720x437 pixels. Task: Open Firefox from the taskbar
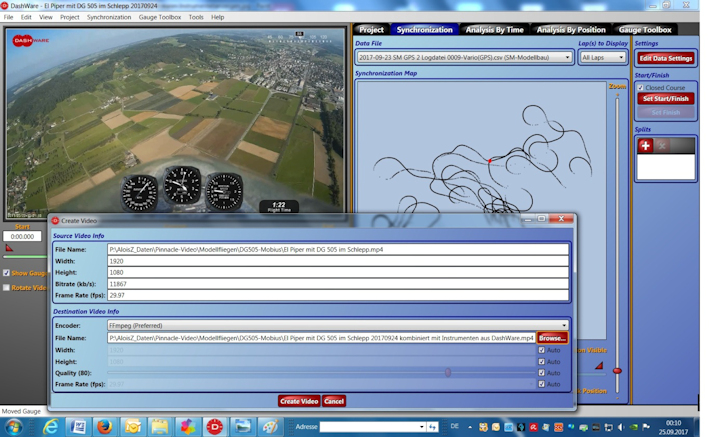105,427
